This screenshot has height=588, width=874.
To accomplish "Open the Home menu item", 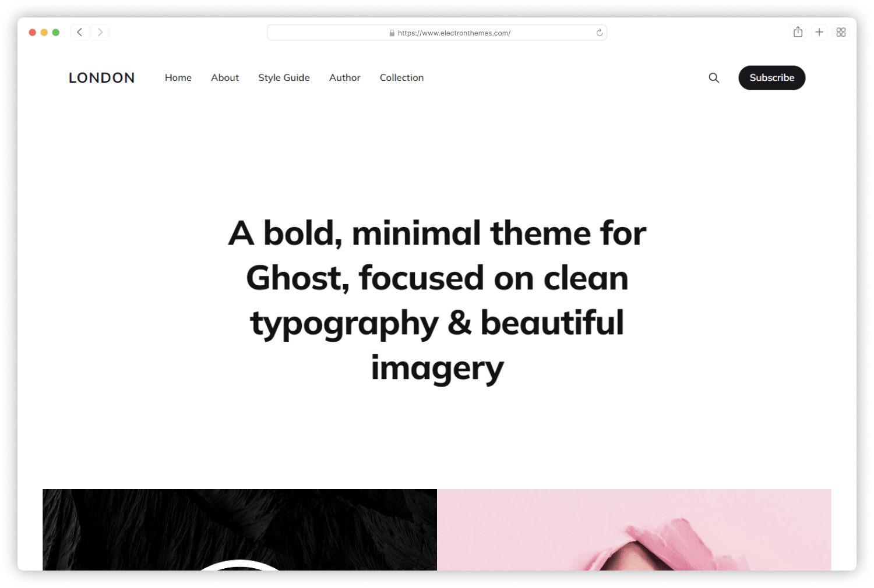I will pyautogui.click(x=178, y=77).
